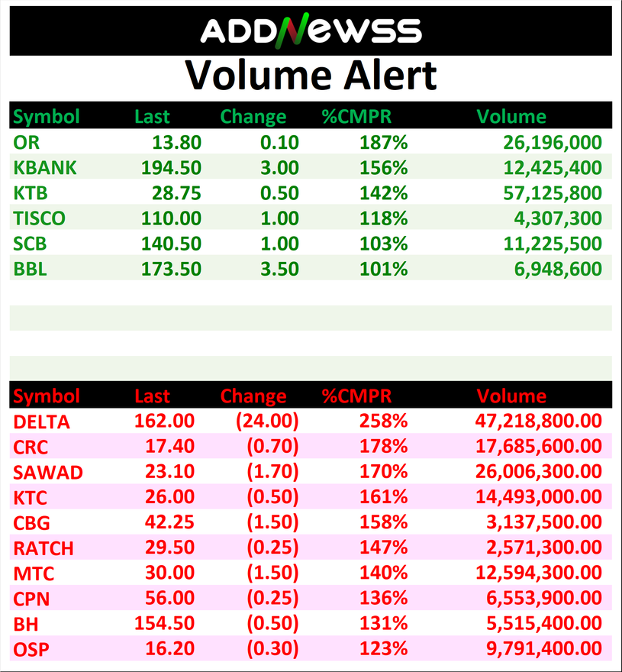622x672 pixels.
Task: Open the SAWAD symbol
Action: (x=47, y=473)
